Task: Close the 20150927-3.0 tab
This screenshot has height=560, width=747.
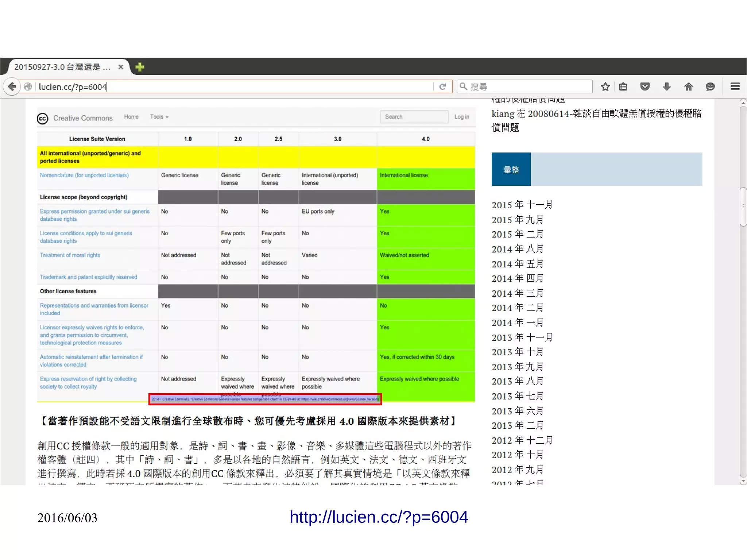Action: pos(121,67)
